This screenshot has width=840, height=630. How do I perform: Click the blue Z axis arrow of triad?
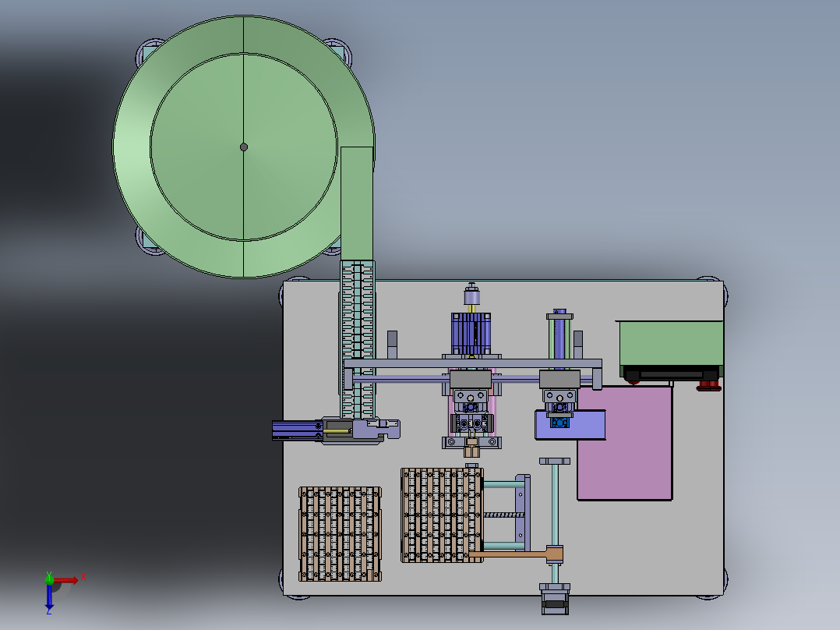click(x=49, y=596)
